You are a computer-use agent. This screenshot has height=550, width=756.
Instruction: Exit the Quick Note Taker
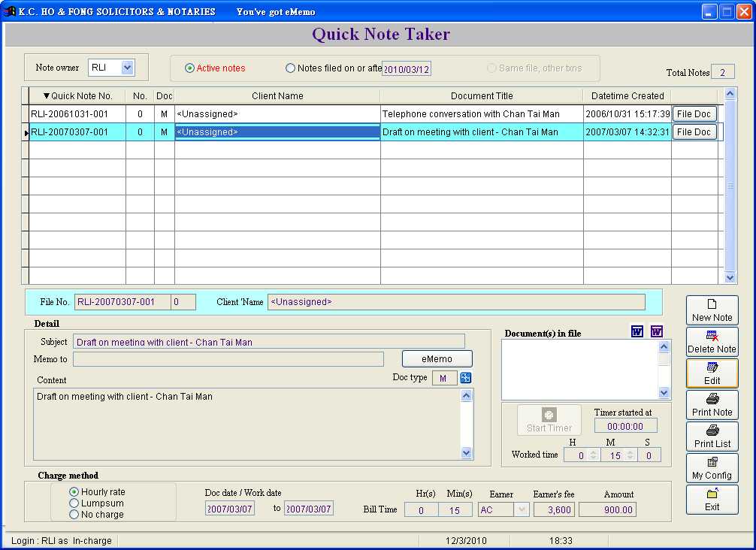click(x=712, y=500)
